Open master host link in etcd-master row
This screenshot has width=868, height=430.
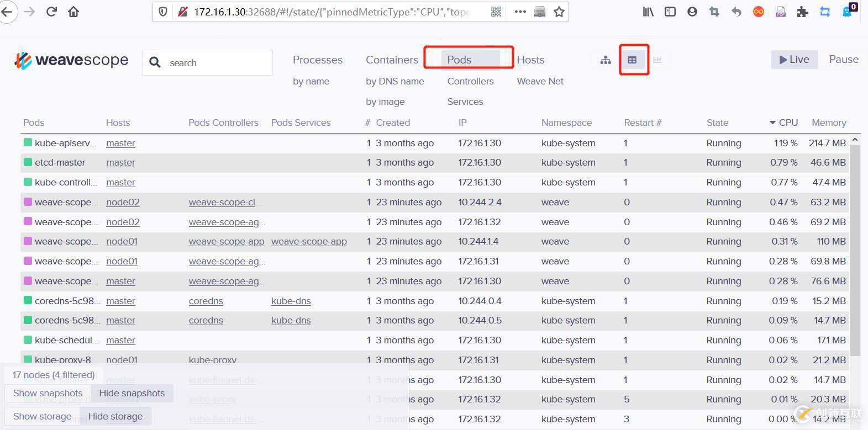point(120,162)
